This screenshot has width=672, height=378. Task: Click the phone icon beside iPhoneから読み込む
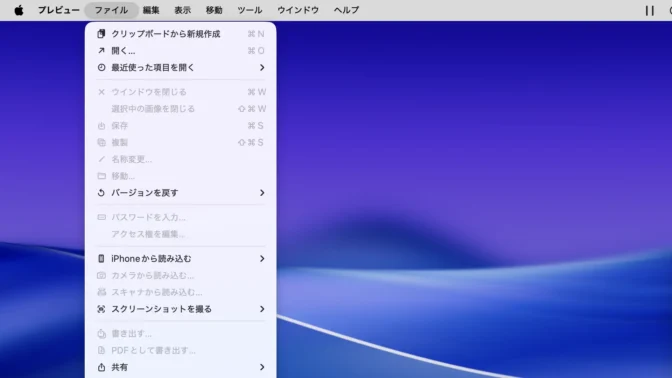click(101, 258)
